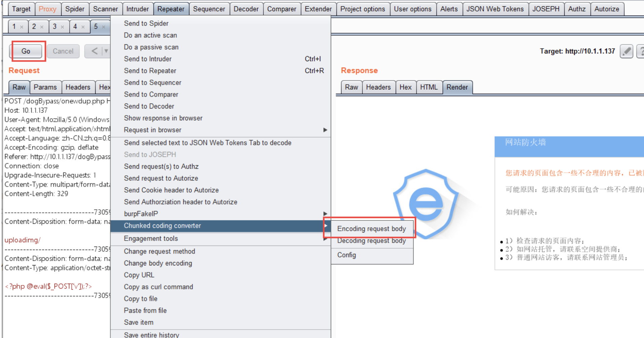
Task: Close Repeater tab 2 with its x
Action: pyautogui.click(x=42, y=27)
